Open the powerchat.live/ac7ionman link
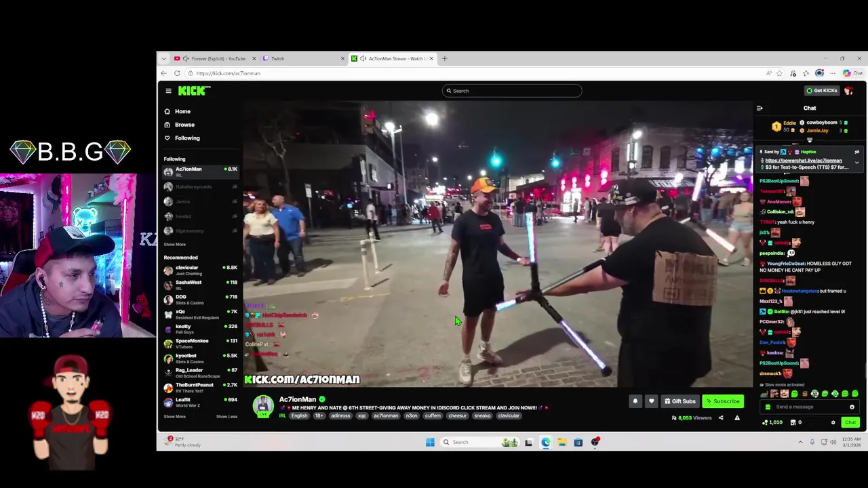The image size is (868, 488). pos(804,161)
